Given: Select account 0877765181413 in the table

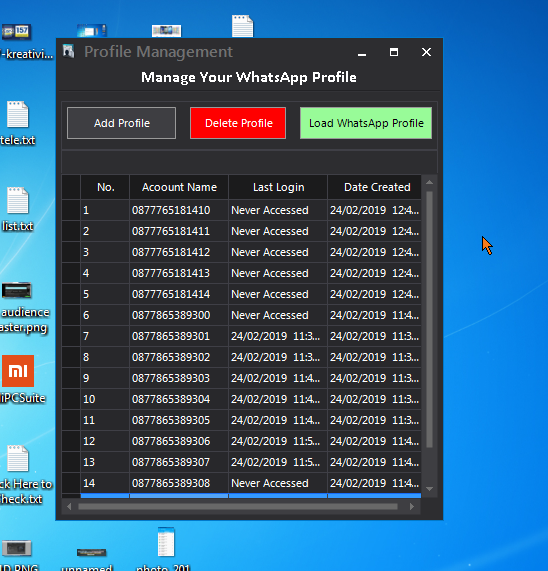Looking at the screenshot, I should tap(179, 273).
